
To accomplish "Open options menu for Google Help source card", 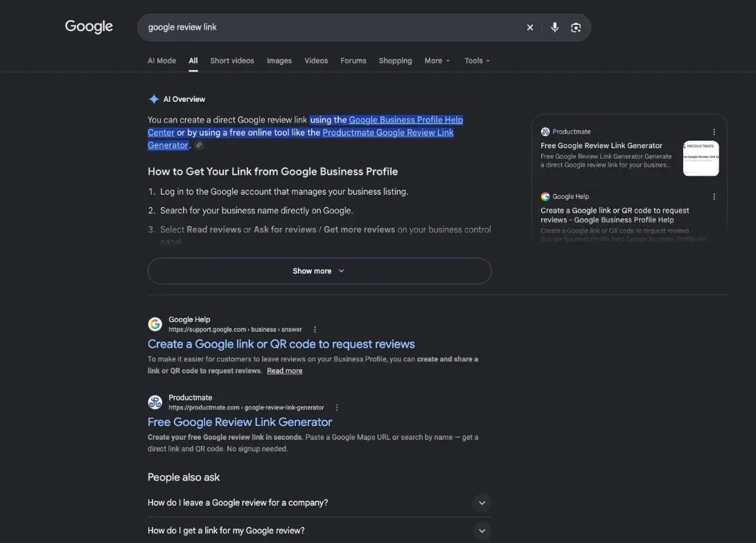I will click(714, 197).
